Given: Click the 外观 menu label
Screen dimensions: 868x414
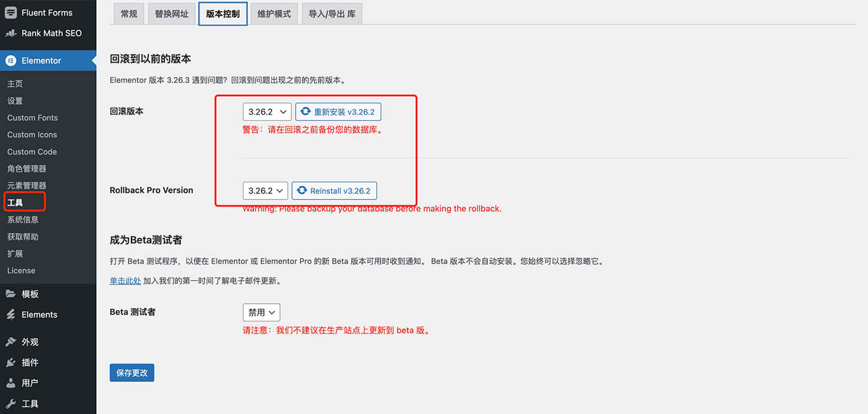Looking at the screenshot, I should point(30,342).
